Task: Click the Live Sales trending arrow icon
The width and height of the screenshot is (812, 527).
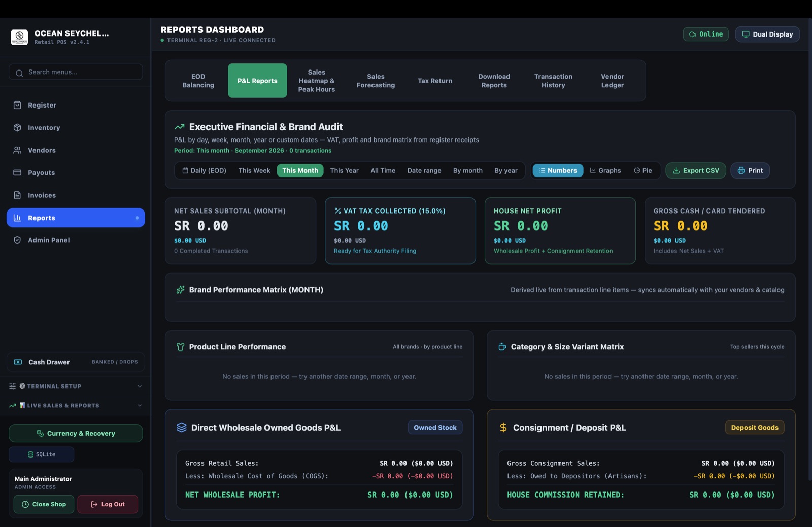Action: coord(12,405)
